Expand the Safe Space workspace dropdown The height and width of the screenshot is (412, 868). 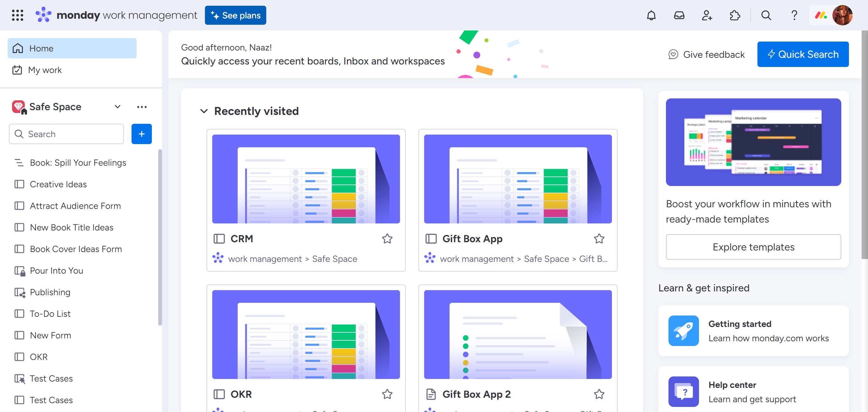117,107
